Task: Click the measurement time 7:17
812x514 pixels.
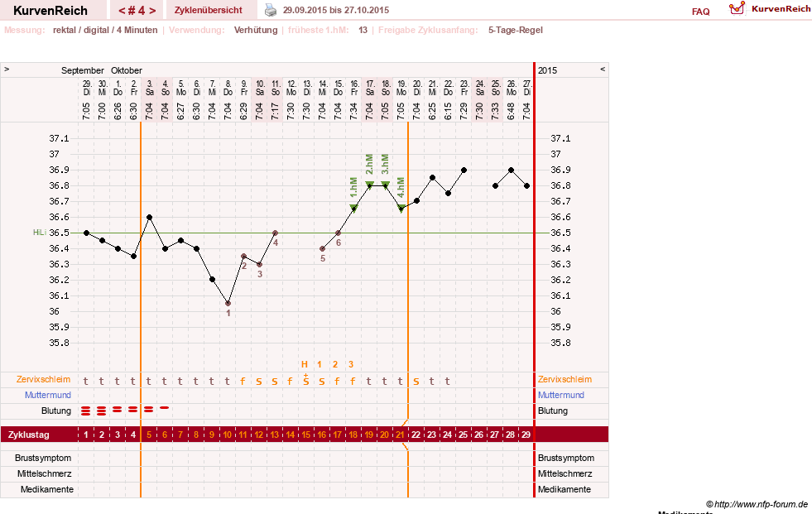Action: click(x=275, y=111)
